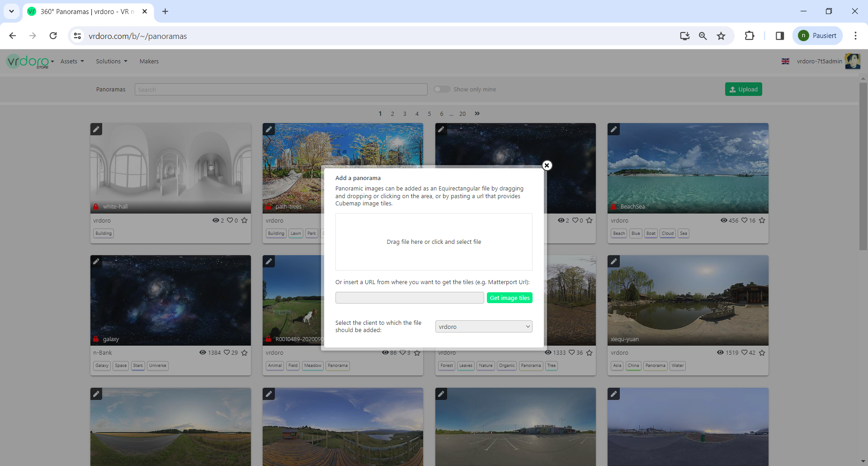Go to next pages double-arrow

pos(477,114)
